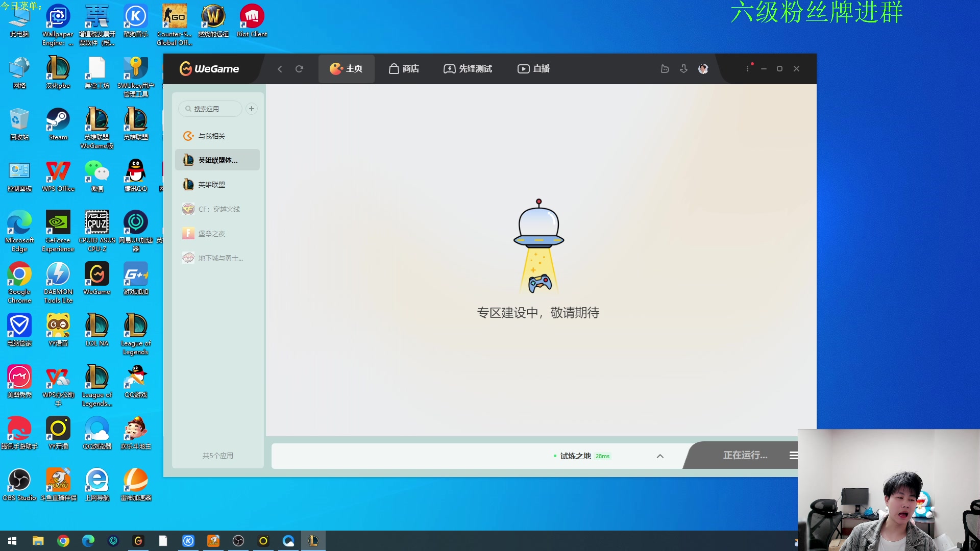The width and height of the screenshot is (980, 551).
Task: Open the downloads manager arrow icon
Action: [683, 69]
